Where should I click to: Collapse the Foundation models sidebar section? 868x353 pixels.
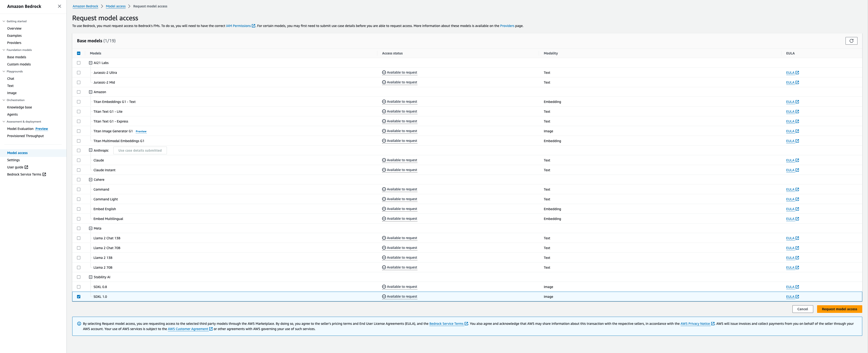[4, 50]
